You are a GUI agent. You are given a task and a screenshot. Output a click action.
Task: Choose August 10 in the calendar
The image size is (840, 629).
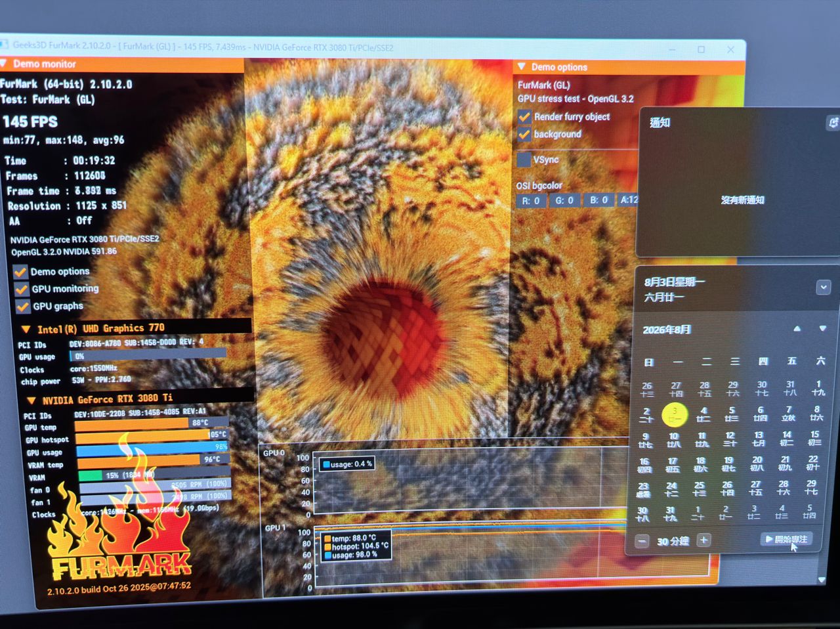673,440
